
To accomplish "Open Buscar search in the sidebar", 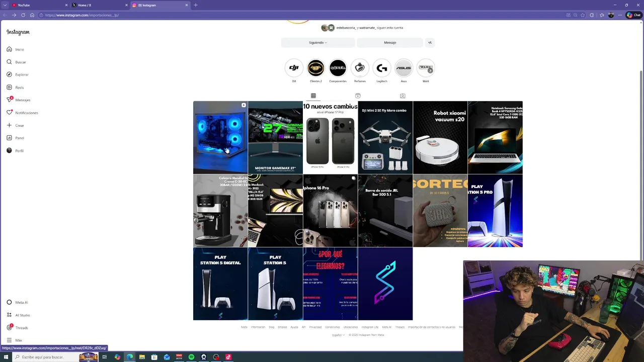I will point(16,62).
